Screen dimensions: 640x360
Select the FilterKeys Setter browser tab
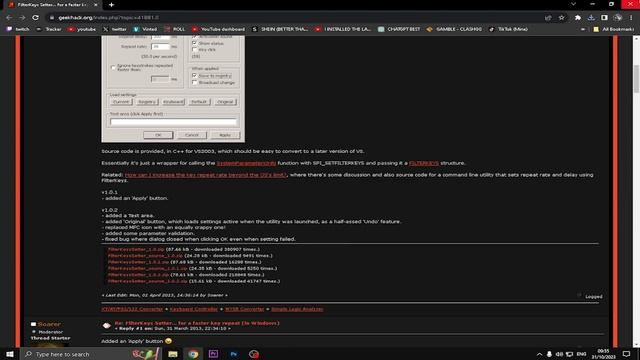[x=52, y=5]
